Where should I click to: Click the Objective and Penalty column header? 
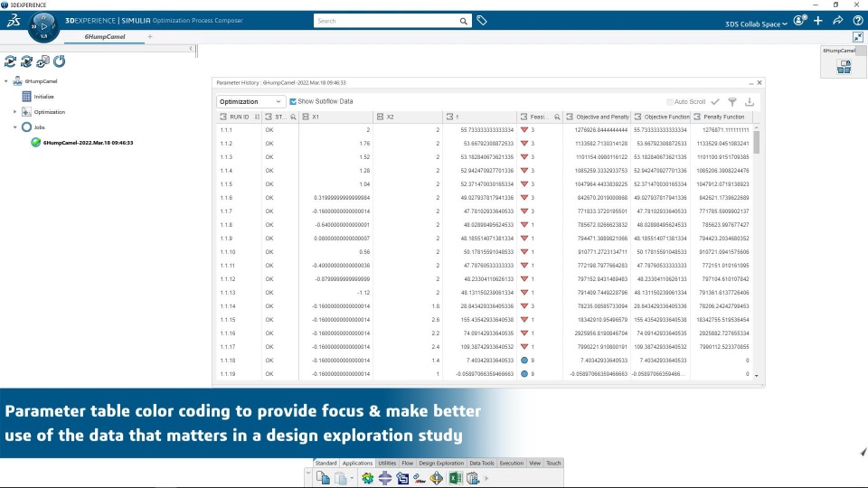click(597, 117)
